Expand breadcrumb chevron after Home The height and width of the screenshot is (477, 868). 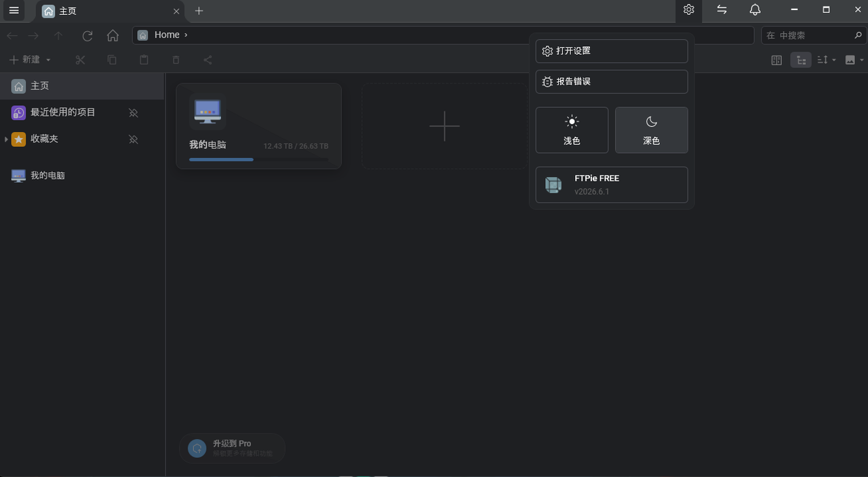pos(186,35)
